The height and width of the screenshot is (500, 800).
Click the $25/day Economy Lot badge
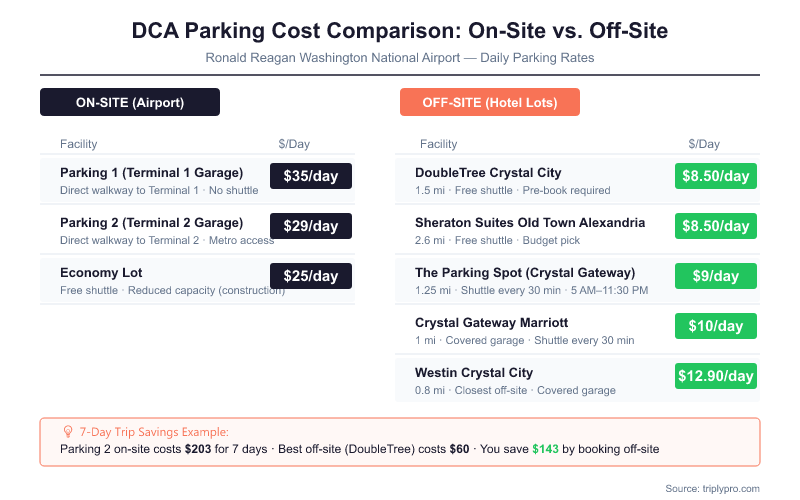pos(311,276)
